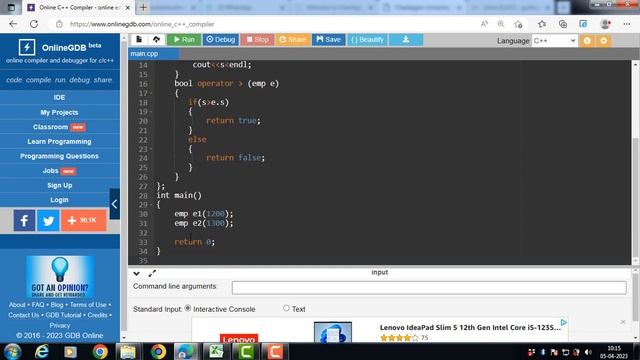
Task: Open My Projects in the sidebar
Action: click(60, 112)
